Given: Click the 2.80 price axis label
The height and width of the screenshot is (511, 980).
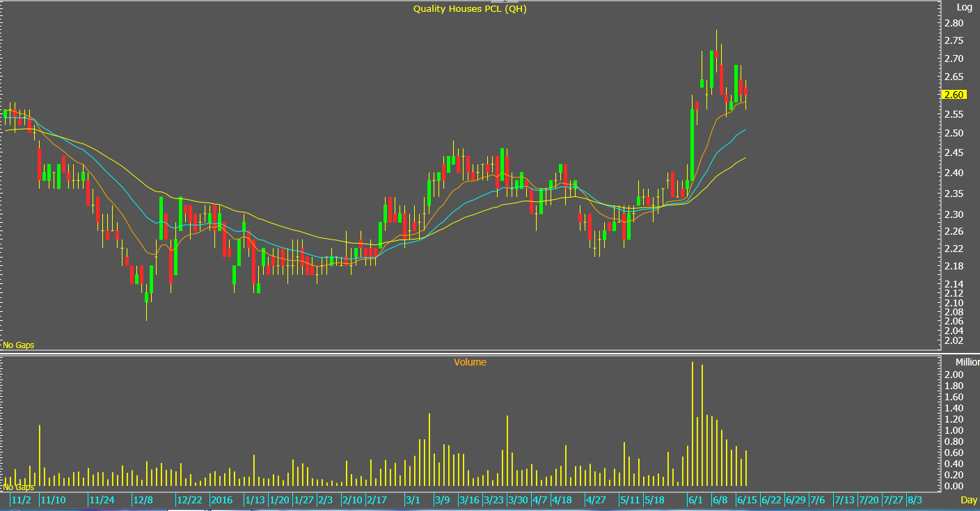Looking at the screenshot, I should [954, 23].
